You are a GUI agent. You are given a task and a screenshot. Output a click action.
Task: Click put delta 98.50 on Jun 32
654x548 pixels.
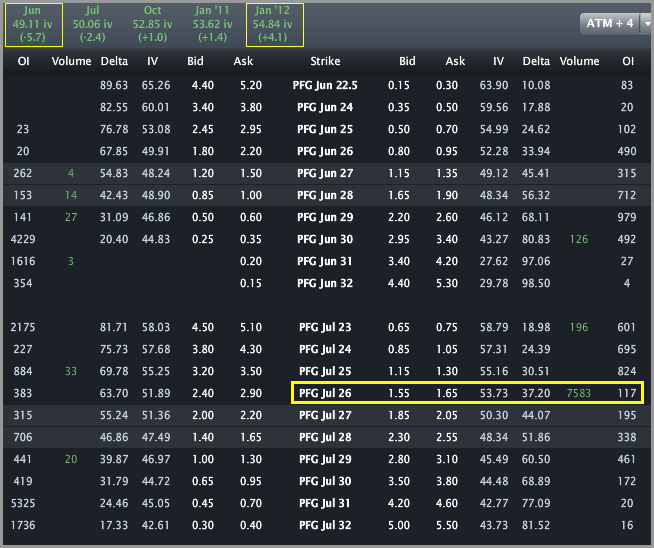pyautogui.click(x=536, y=284)
